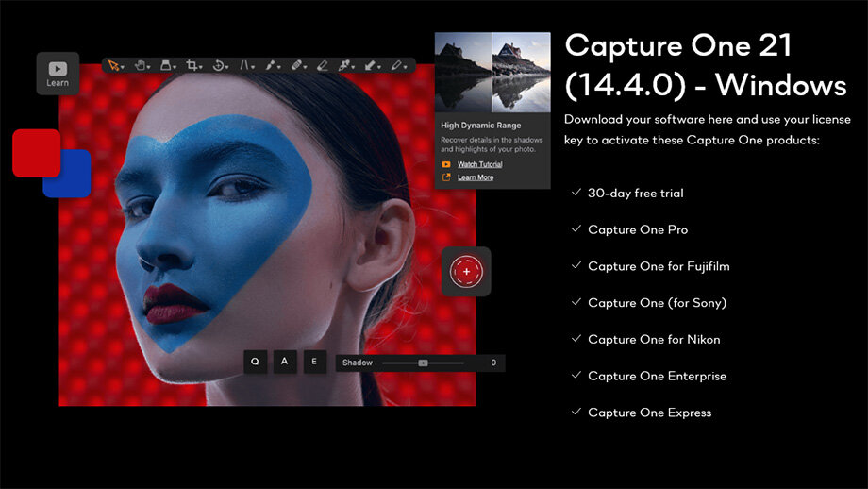Click the orange video icon beside Watch Tutorial
This screenshot has height=489, width=868.
(446, 164)
